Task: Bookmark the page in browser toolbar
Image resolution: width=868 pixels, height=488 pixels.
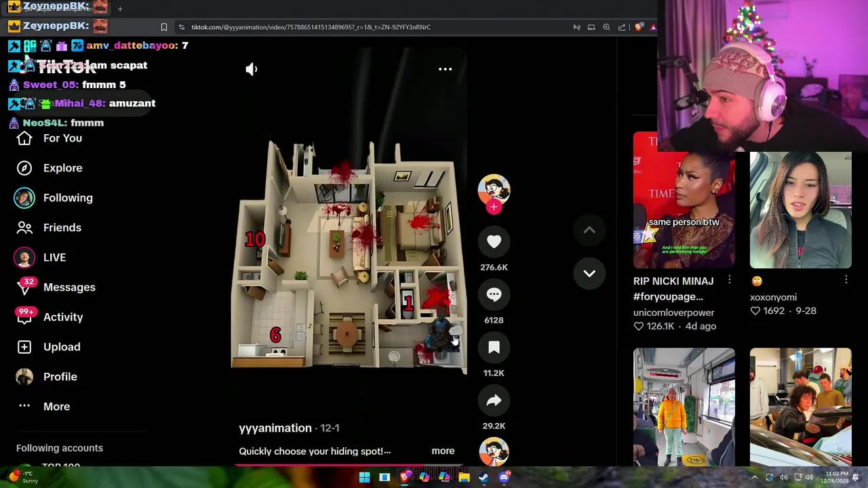Action: (x=164, y=27)
